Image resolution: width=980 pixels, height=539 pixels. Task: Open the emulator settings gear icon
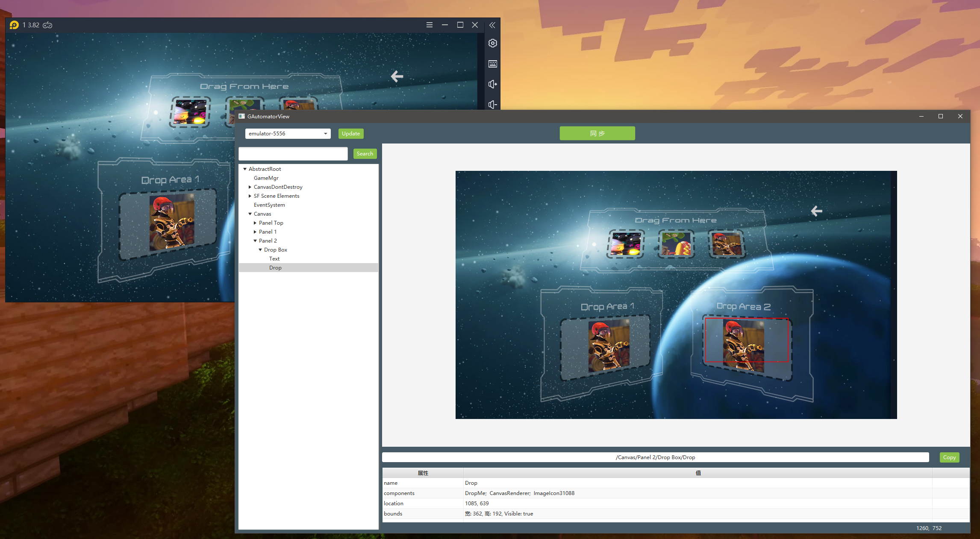tap(492, 44)
